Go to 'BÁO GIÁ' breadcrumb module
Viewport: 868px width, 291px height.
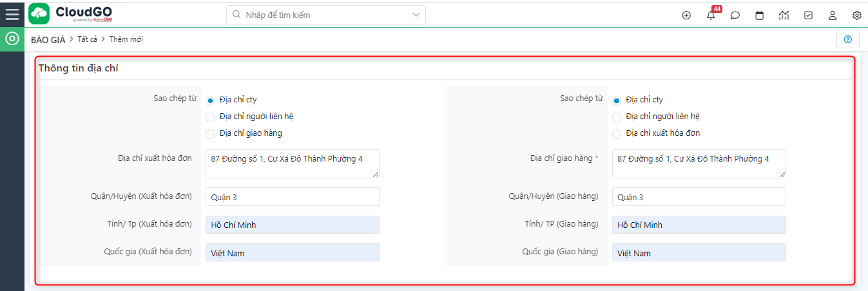(48, 40)
